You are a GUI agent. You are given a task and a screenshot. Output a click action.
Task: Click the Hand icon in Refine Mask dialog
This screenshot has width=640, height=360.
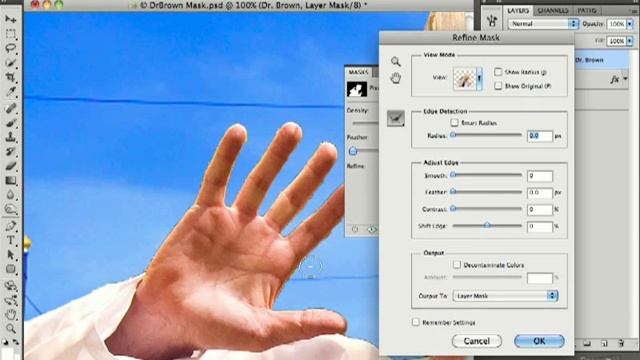395,78
